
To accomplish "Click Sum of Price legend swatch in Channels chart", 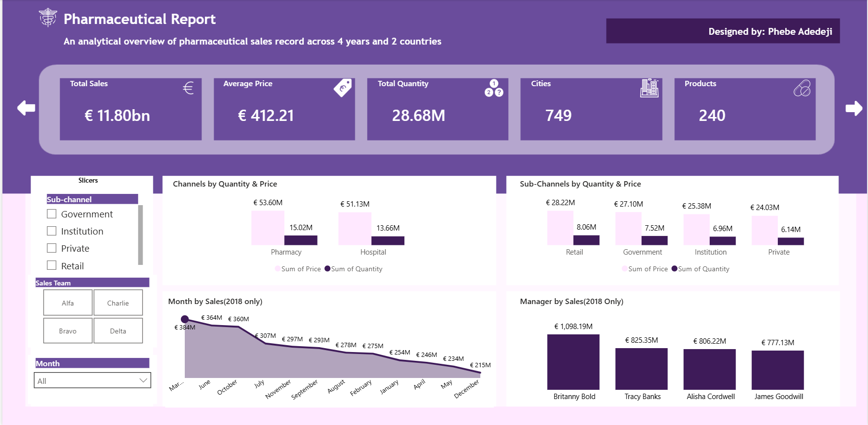I will [x=278, y=269].
